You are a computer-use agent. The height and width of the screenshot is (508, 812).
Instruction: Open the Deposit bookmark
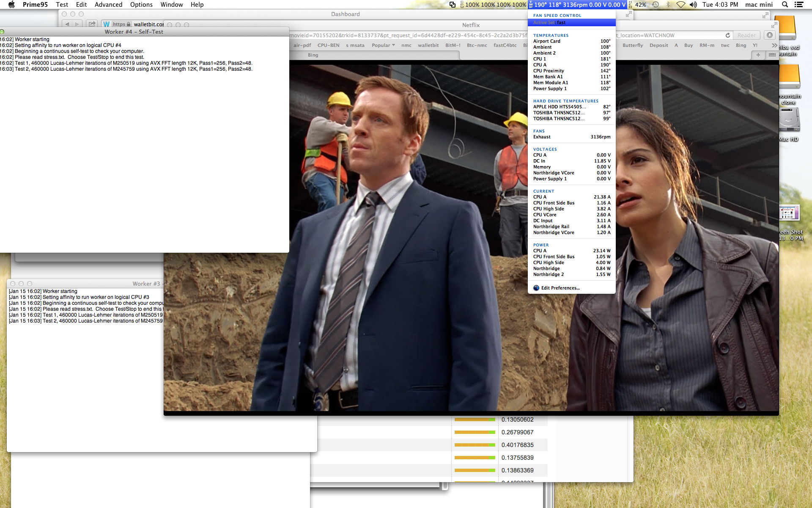(x=658, y=45)
